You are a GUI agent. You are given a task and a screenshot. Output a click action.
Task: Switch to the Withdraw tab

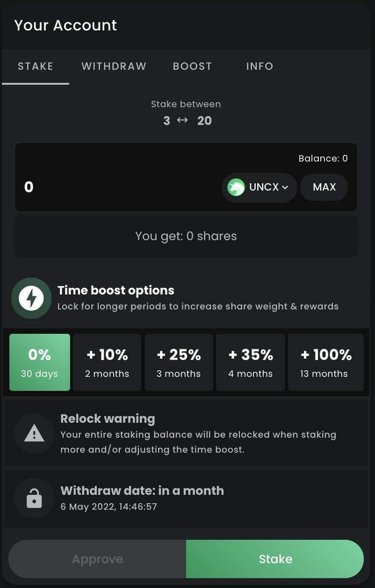[114, 66]
